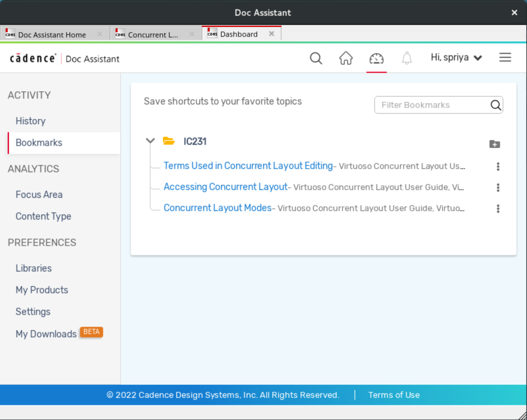Open the search magnifier icon in header

(316, 58)
